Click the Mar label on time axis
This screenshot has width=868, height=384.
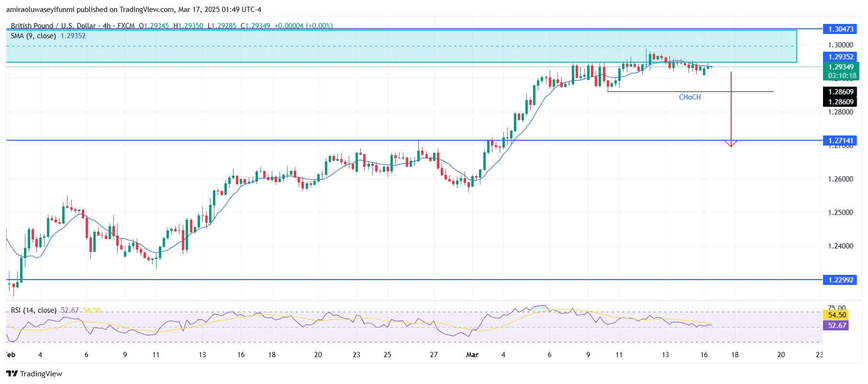(x=472, y=355)
